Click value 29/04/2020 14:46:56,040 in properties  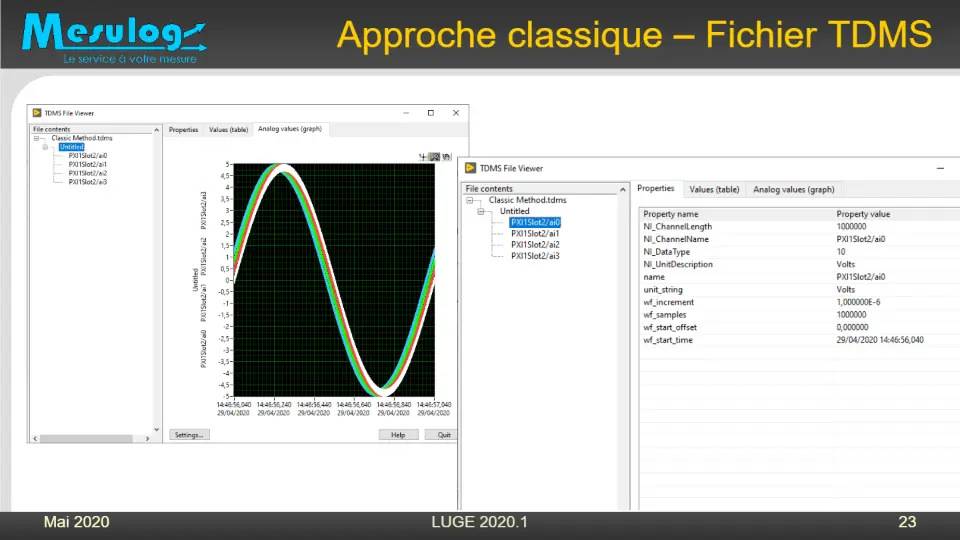tap(880, 340)
